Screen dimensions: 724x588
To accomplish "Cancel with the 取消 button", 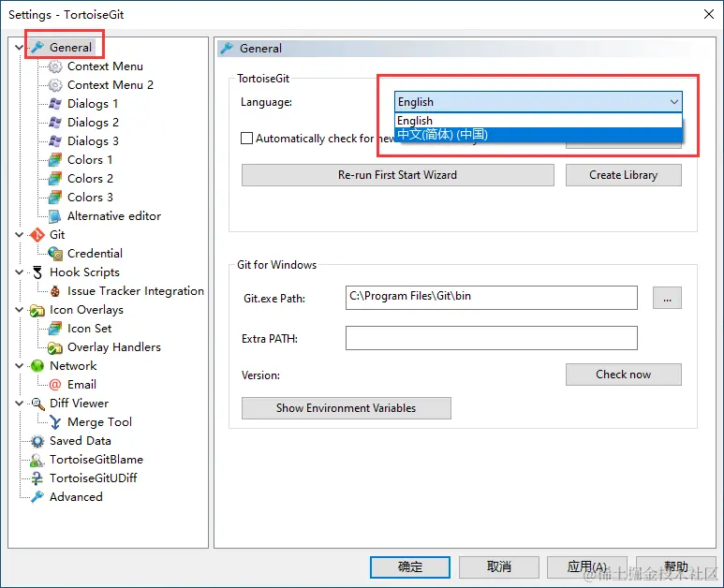I will pos(498,566).
